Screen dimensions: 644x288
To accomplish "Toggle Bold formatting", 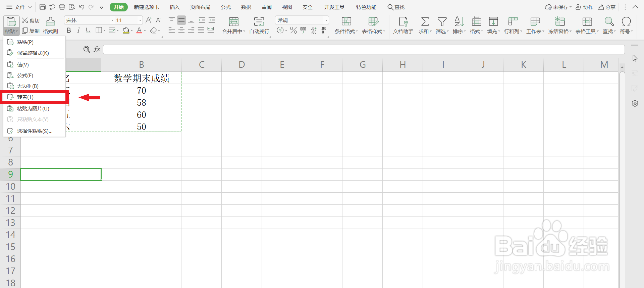I will (x=69, y=31).
